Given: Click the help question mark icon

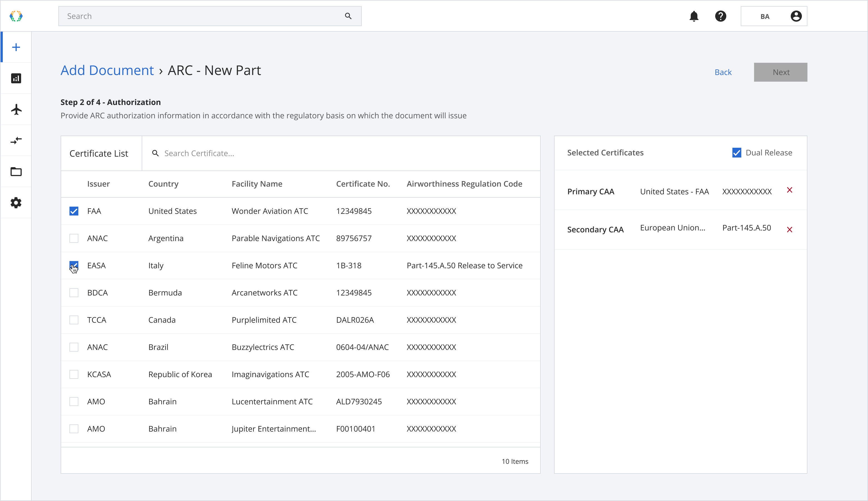Looking at the screenshot, I should click(x=721, y=16).
